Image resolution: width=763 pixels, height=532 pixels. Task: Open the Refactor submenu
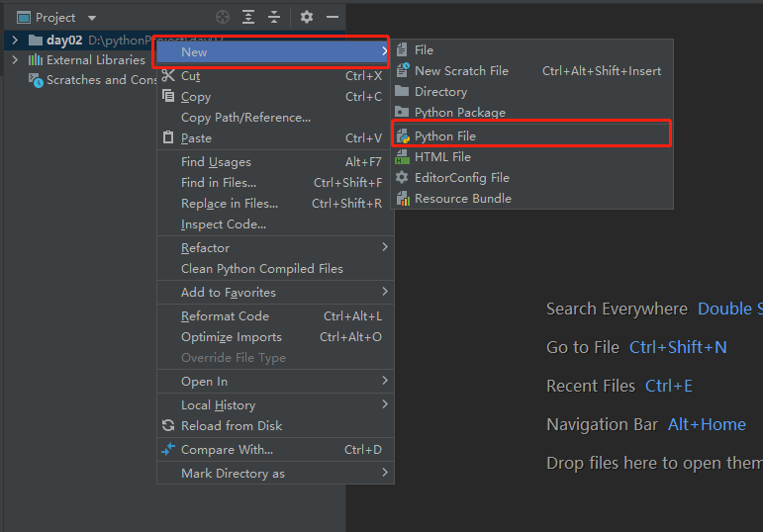pyautogui.click(x=205, y=248)
